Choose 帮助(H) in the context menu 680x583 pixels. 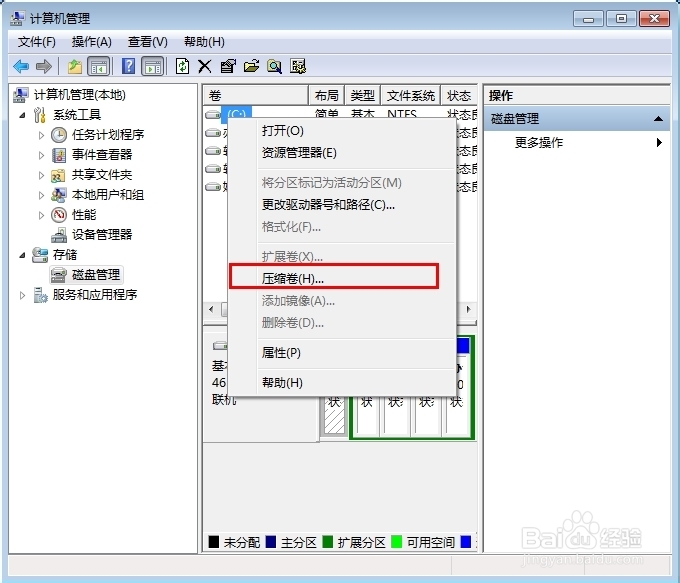click(x=356, y=383)
